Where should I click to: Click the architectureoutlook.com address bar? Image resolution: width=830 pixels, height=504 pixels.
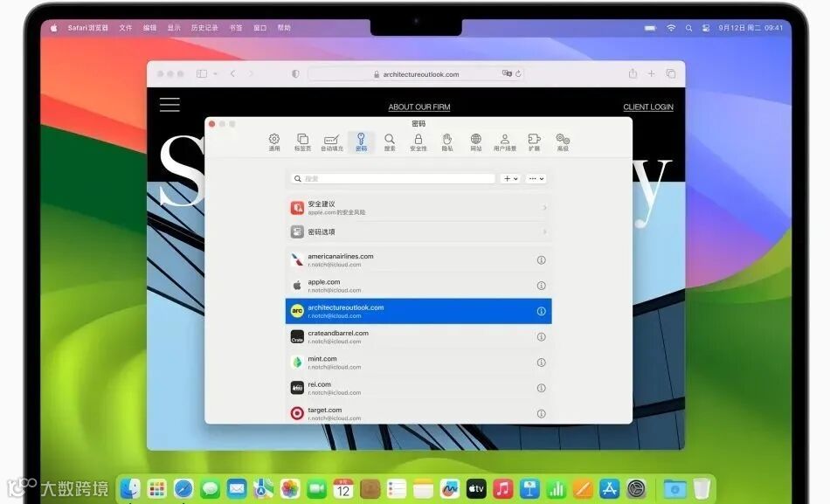416,74
